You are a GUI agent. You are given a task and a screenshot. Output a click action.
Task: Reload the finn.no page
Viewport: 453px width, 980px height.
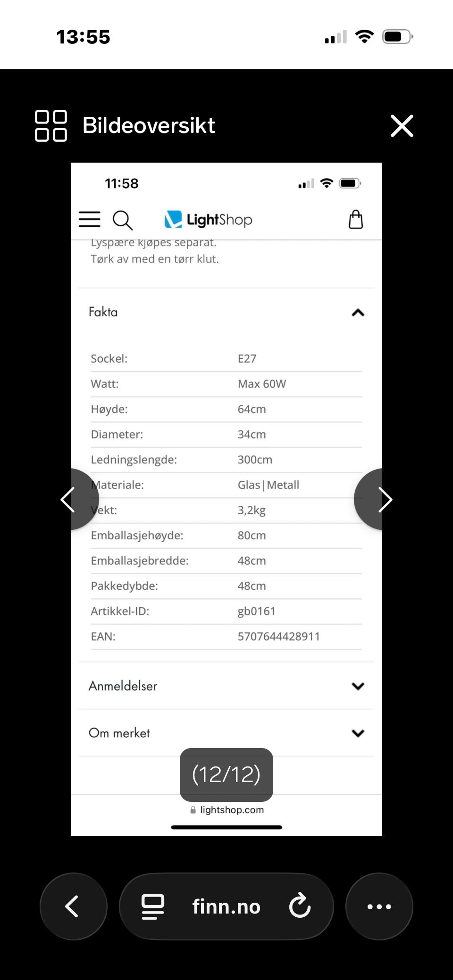300,906
